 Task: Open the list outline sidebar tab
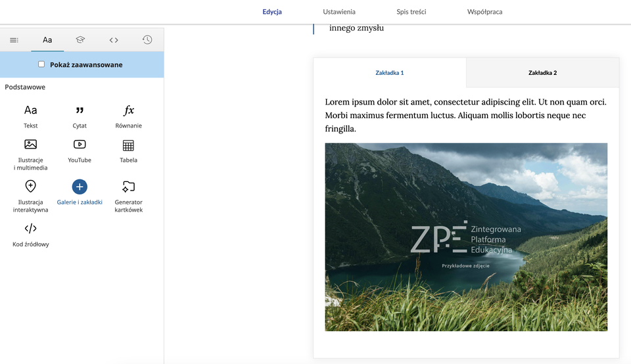point(14,40)
